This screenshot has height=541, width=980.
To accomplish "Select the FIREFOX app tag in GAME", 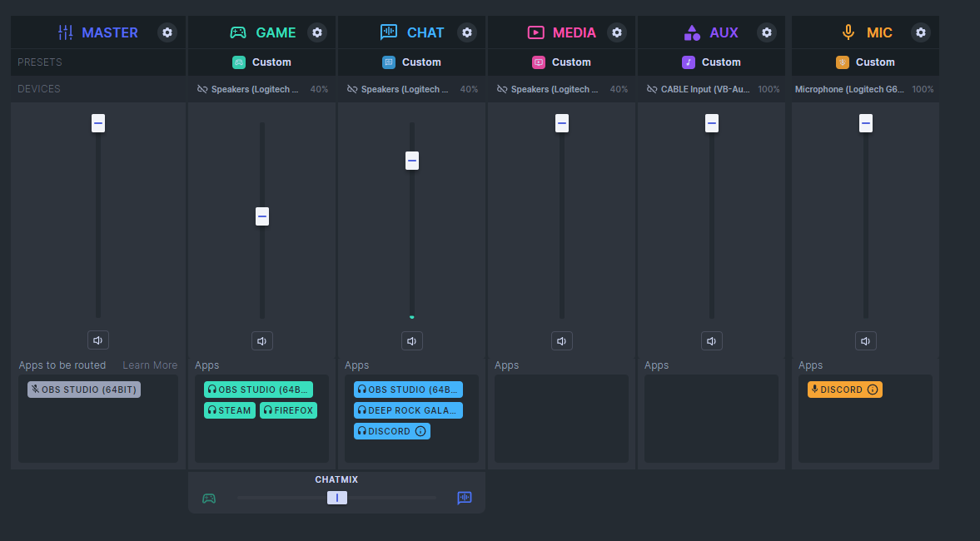I will coord(288,410).
